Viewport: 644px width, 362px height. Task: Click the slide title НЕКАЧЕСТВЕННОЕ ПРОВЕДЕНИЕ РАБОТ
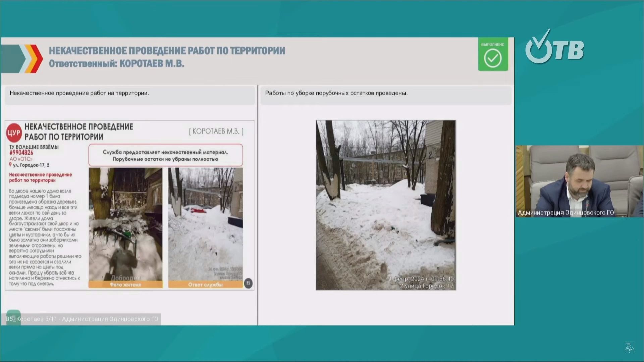click(x=167, y=51)
